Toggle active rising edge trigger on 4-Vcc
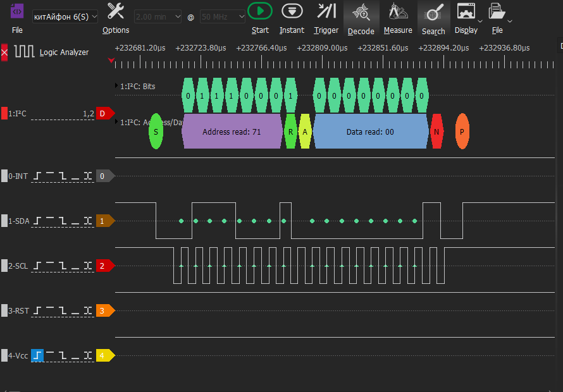 point(38,356)
